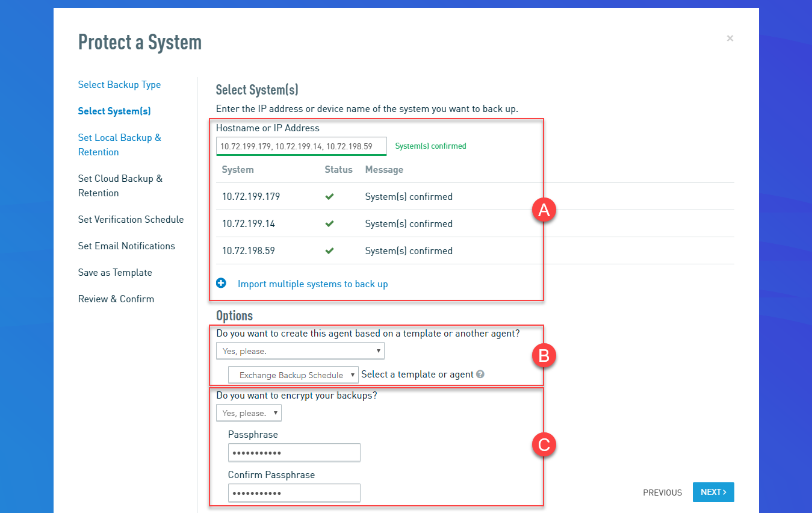Expand the Exchange Backup Schedule dropdown
812x513 pixels.
(293, 375)
